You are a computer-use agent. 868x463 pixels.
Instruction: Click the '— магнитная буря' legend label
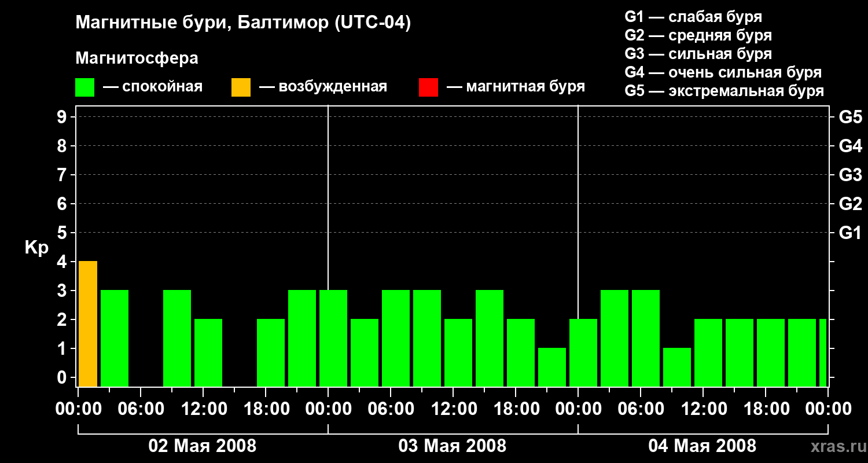point(516,87)
